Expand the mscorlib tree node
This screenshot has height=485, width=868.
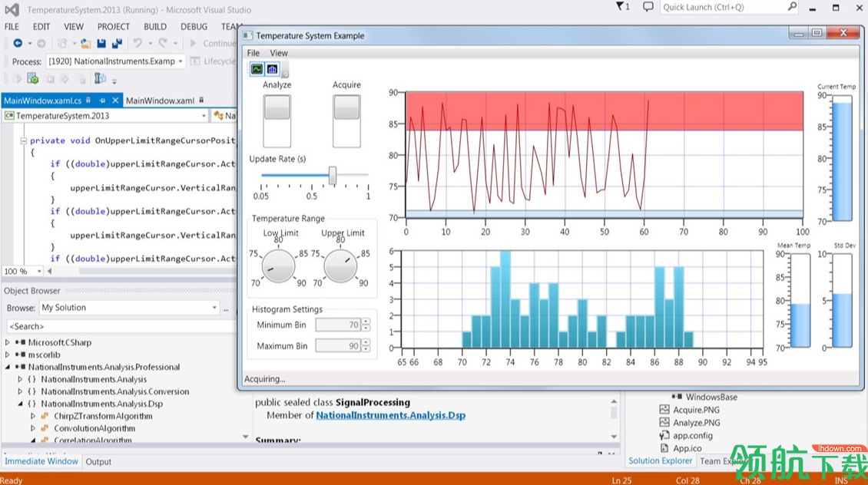pos(7,355)
